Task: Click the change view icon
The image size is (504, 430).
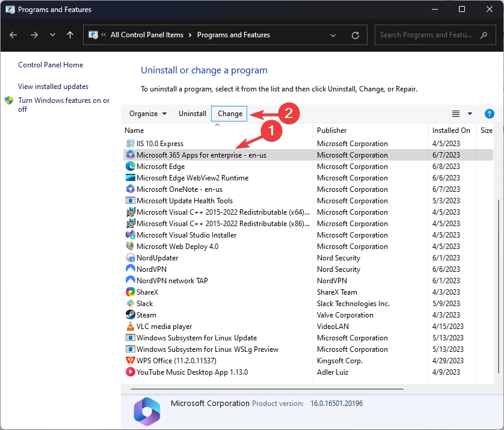Action: (x=456, y=114)
